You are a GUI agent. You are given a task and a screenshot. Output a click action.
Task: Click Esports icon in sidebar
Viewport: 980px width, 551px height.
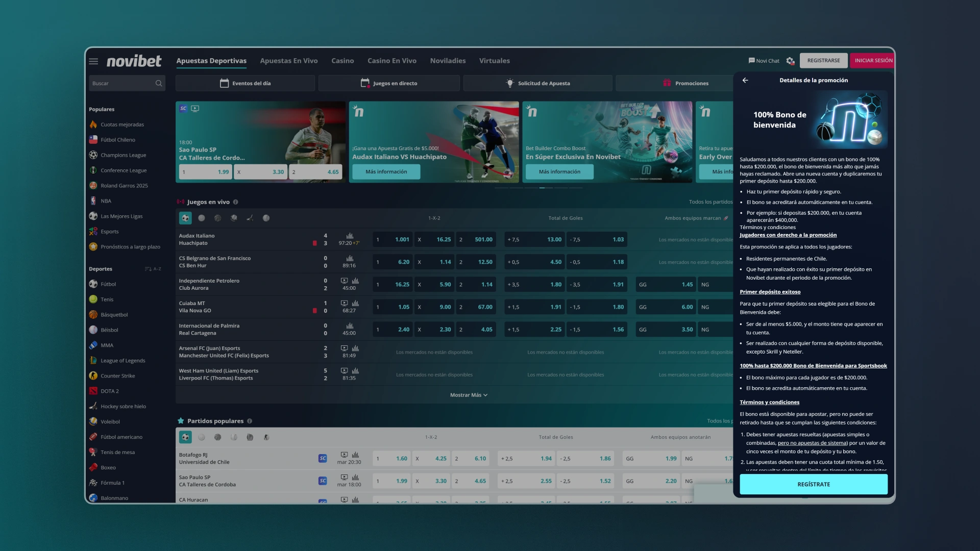coord(93,232)
